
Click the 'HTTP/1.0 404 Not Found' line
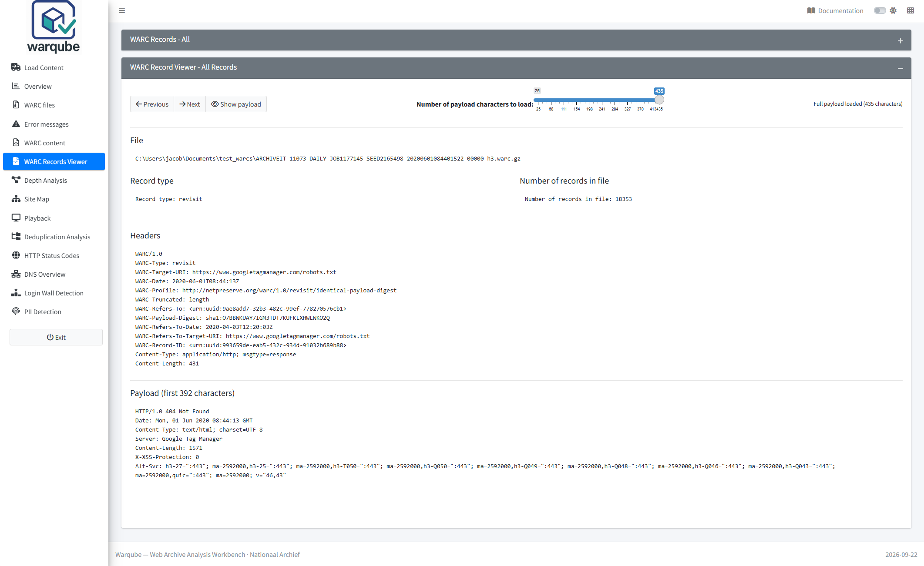click(172, 412)
